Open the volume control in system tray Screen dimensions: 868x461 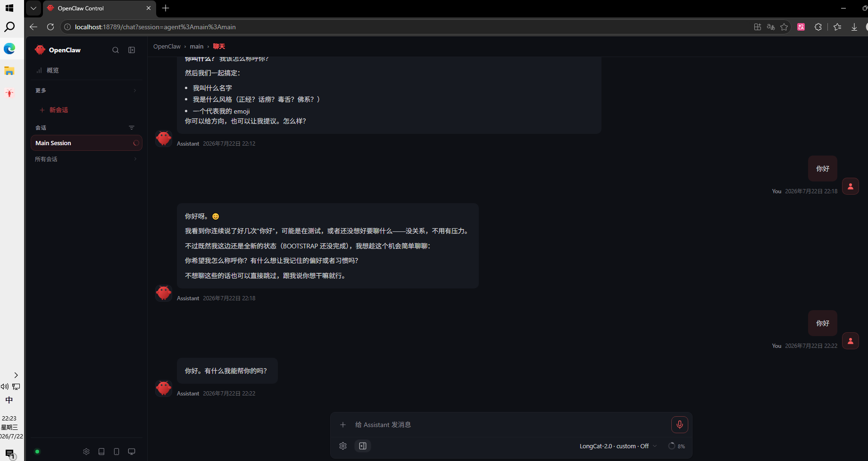pos(5,387)
